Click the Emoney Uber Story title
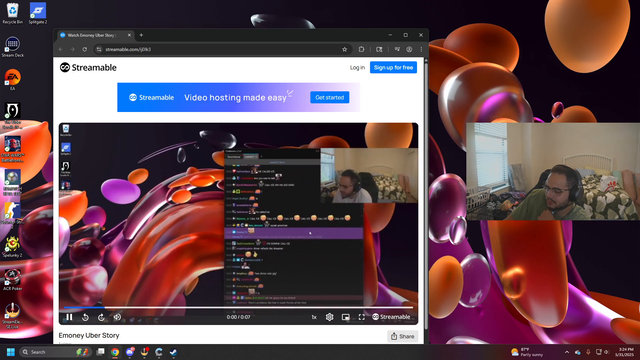Screen dimensions: 640x360 (89, 336)
